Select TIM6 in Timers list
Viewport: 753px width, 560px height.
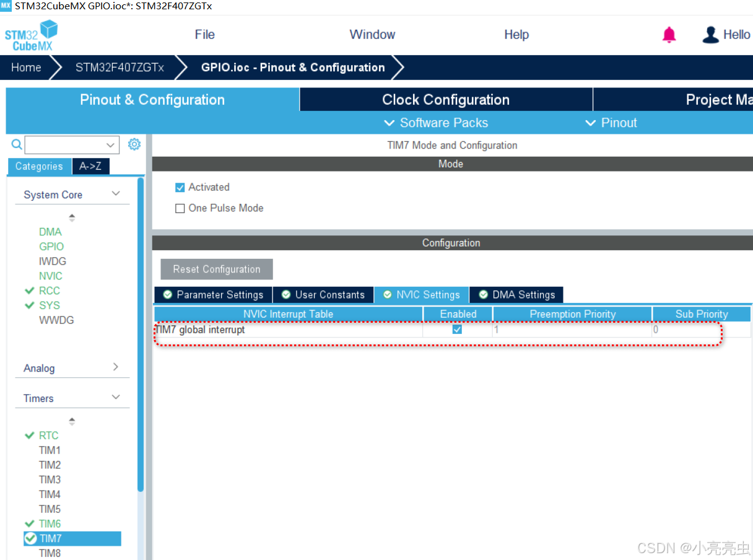coord(50,524)
